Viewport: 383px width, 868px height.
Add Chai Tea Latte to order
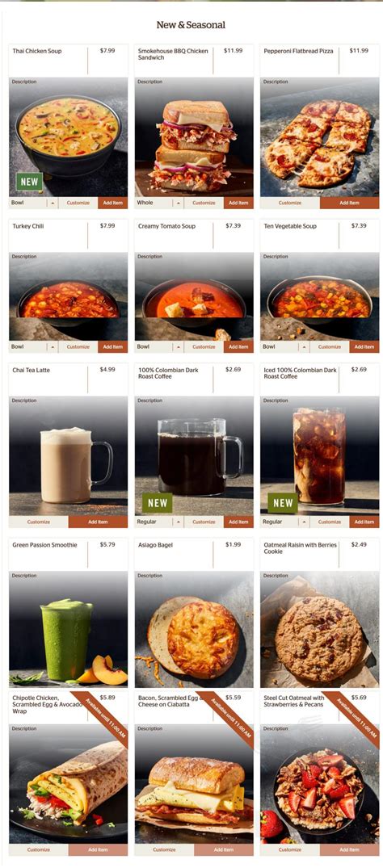(x=98, y=522)
